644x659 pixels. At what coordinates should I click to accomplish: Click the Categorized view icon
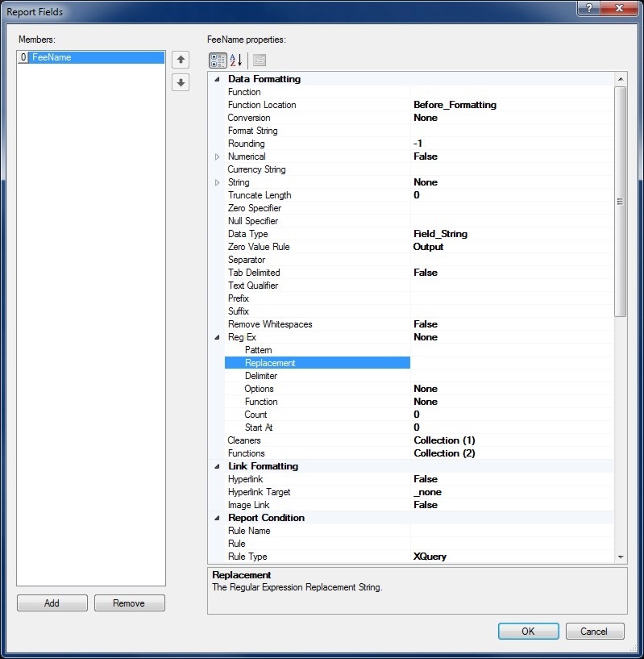pyautogui.click(x=217, y=60)
